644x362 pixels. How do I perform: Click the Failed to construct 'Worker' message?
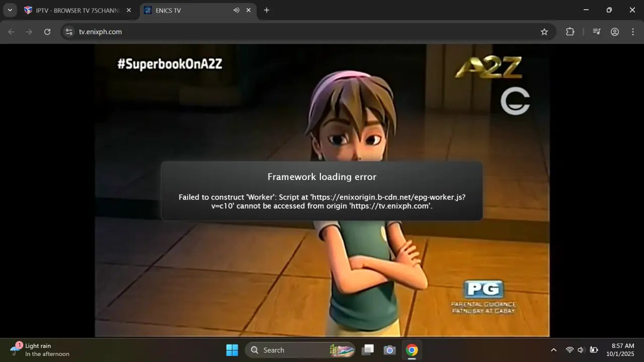[x=322, y=201]
